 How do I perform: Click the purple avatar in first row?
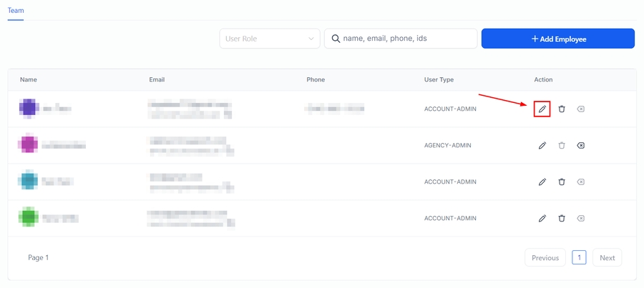pos(29,109)
